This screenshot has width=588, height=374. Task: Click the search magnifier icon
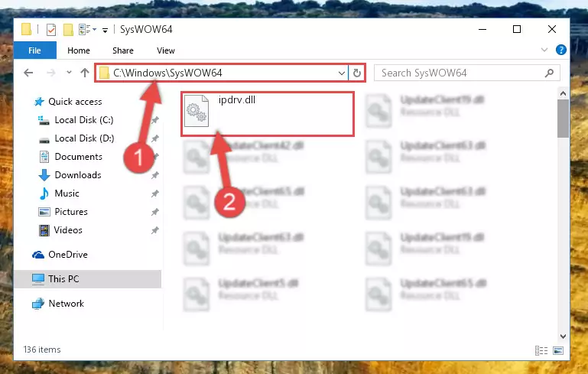[x=549, y=73]
